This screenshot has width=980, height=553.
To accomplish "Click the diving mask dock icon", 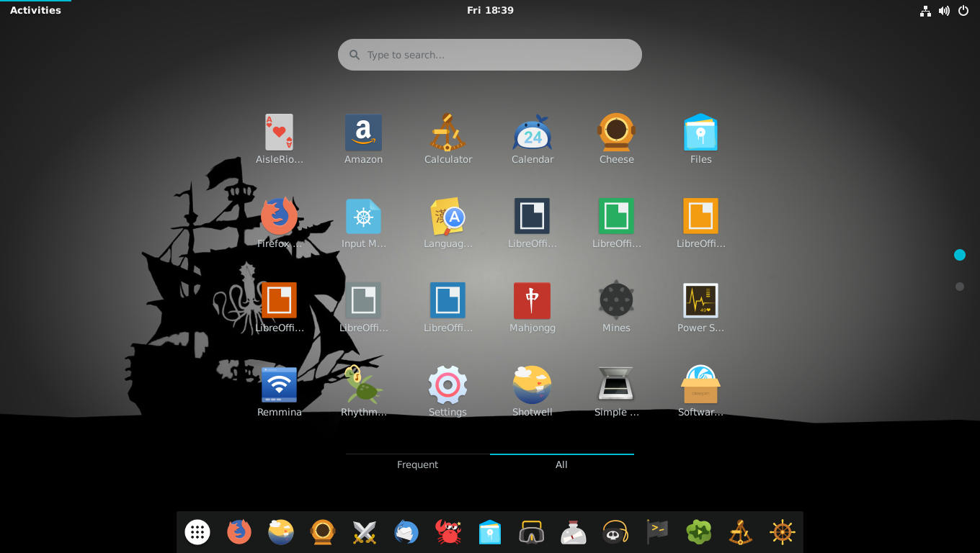I will tap(532, 532).
